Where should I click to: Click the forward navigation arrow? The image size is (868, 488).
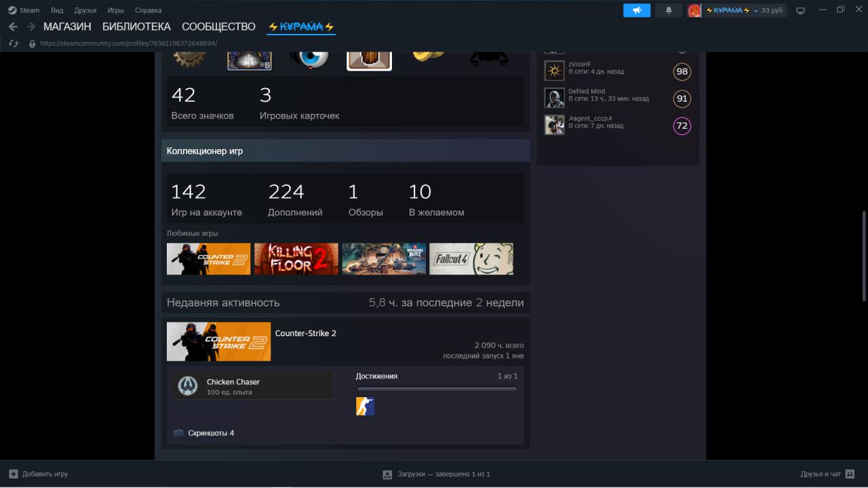[31, 26]
